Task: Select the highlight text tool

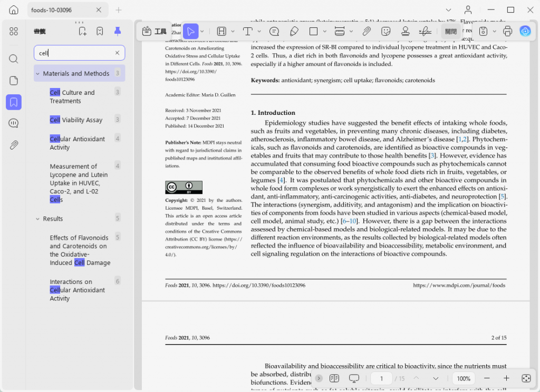Action: click(x=221, y=31)
